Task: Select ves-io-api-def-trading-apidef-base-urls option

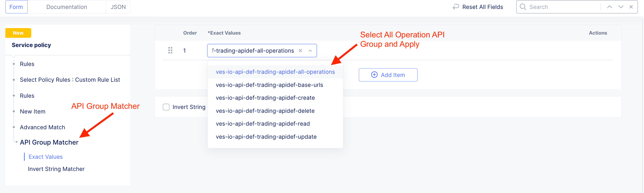Action: [269, 85]
